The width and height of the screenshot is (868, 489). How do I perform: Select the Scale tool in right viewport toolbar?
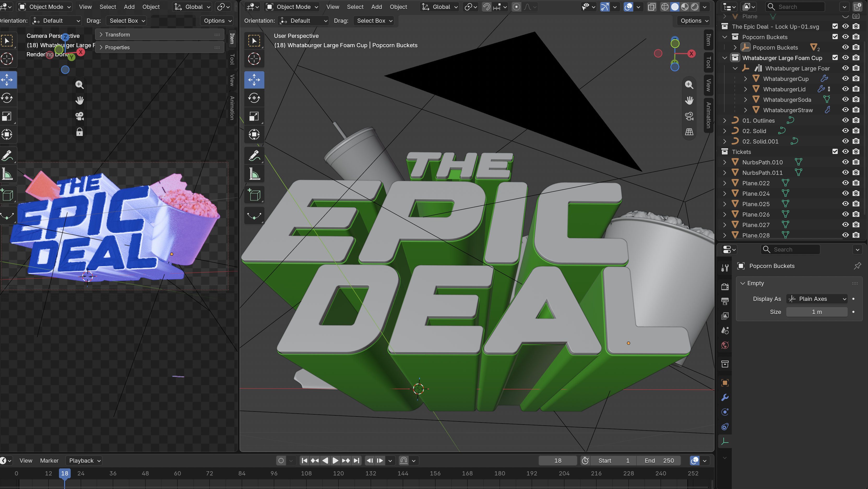(x=254, y=116)
